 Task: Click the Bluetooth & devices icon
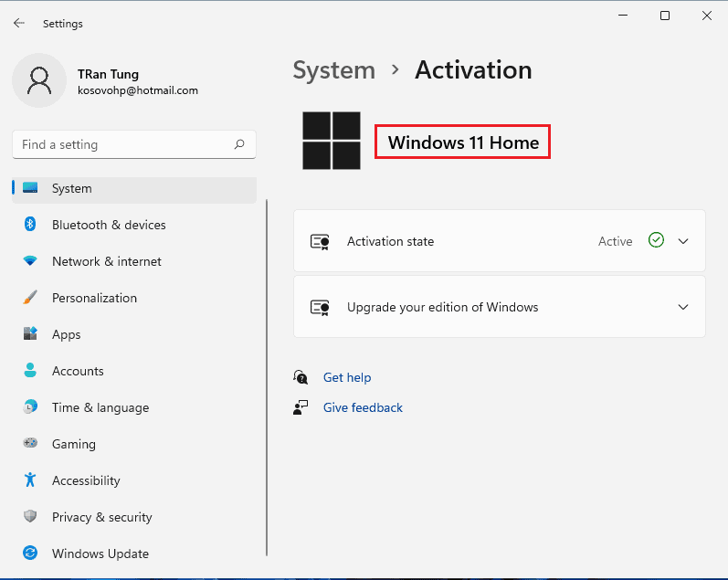(x=30, y=225)
